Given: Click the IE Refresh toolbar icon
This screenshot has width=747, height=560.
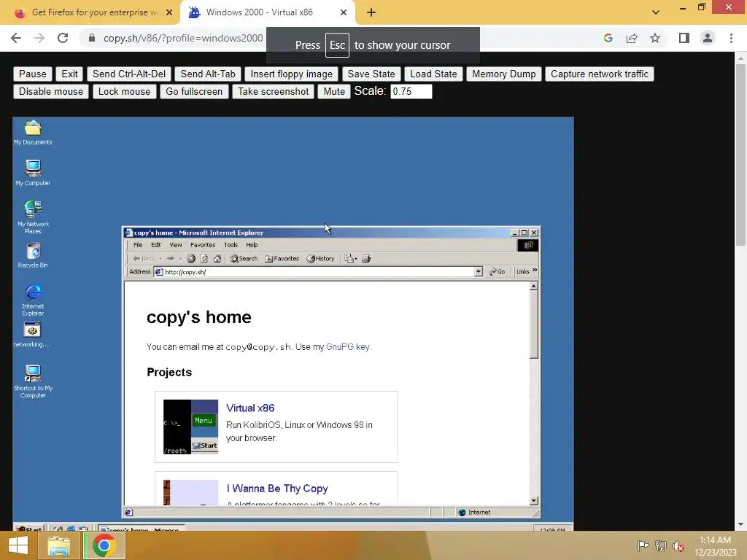Looking at the screenshot, I should [204, 259].
